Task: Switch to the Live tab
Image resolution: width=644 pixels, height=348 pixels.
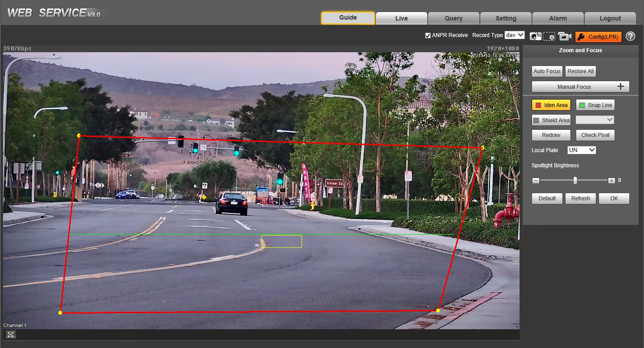Action: [x=401, y=18]
